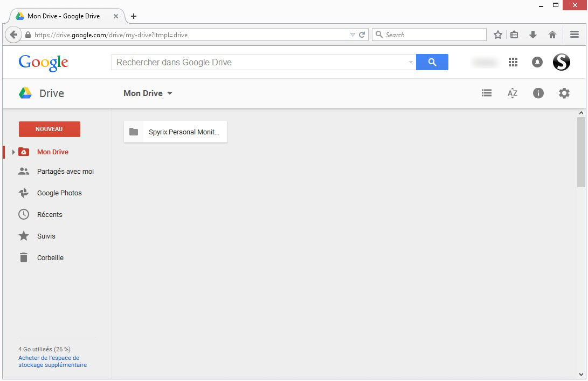
Task: Select Mon Drive in the sidebar
Action: click(52, 152)
